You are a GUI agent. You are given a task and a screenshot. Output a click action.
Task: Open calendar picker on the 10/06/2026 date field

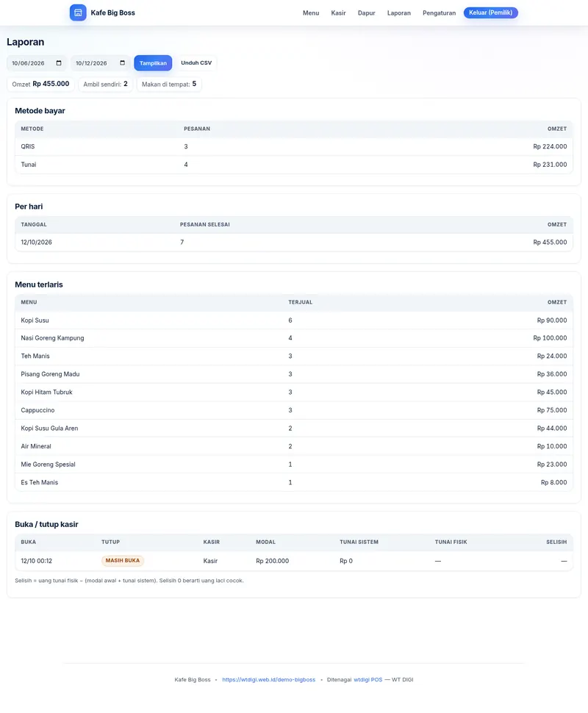tap(59, 63)
